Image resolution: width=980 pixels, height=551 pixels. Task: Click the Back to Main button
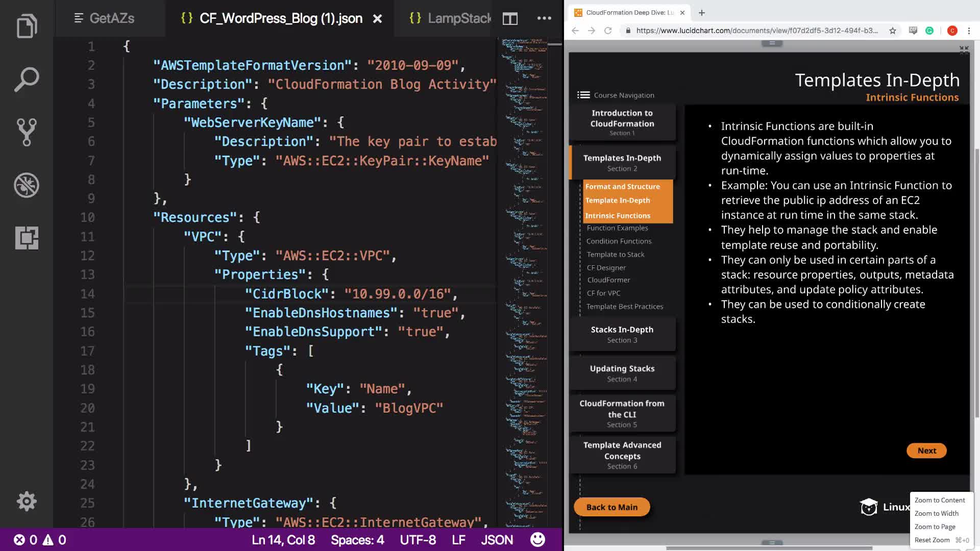(611, 507)
